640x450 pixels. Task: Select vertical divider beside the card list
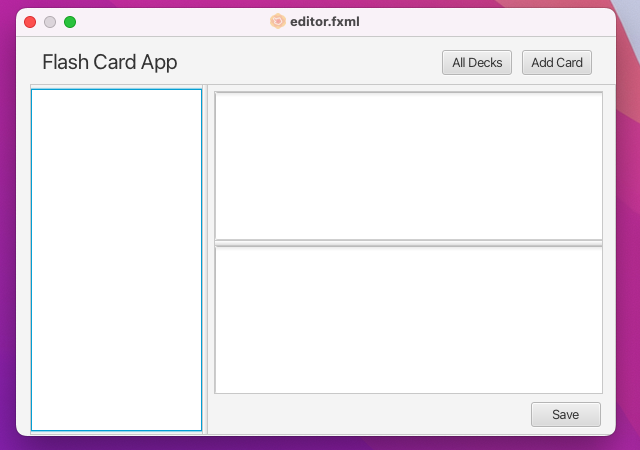(x=205, y=260)
